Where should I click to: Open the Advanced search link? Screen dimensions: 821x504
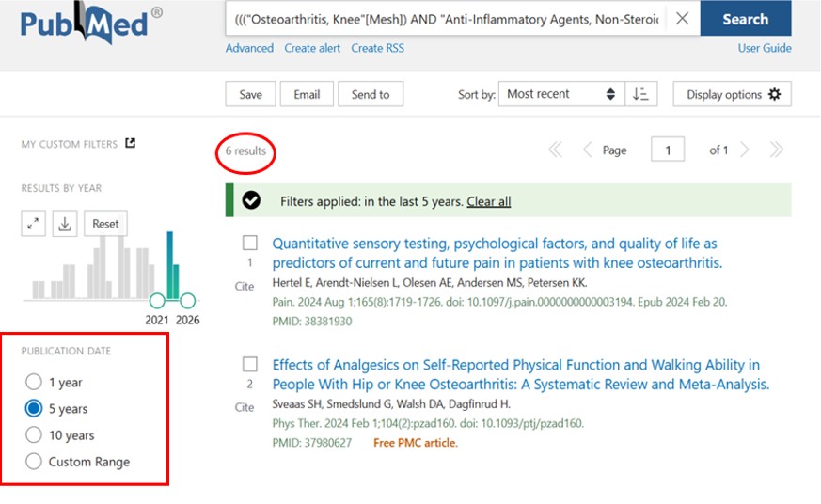[249, 48]
